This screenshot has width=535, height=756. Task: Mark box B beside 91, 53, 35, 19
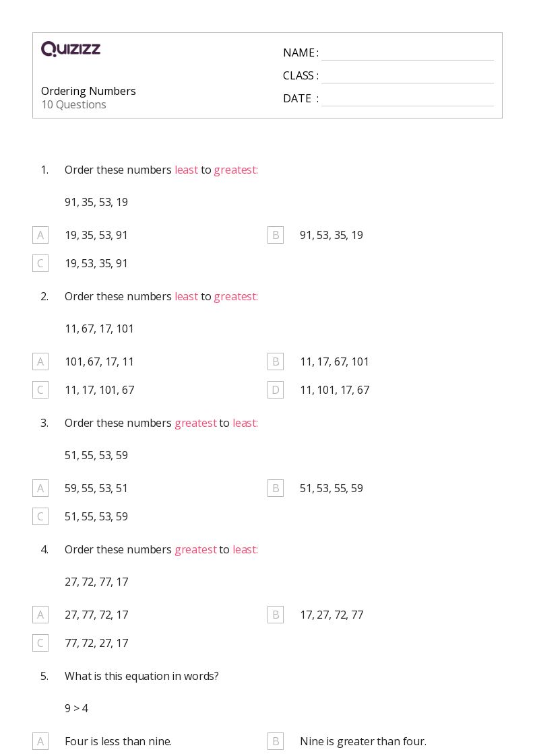276,235
